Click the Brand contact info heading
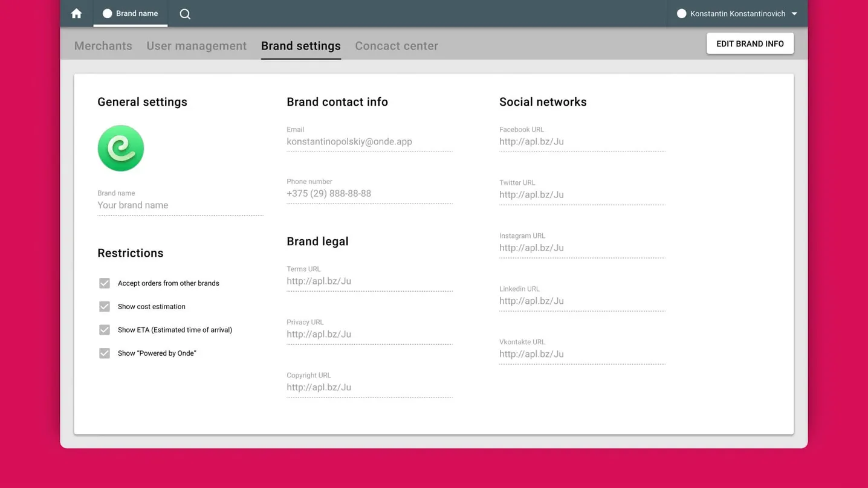 coord(337,102)
